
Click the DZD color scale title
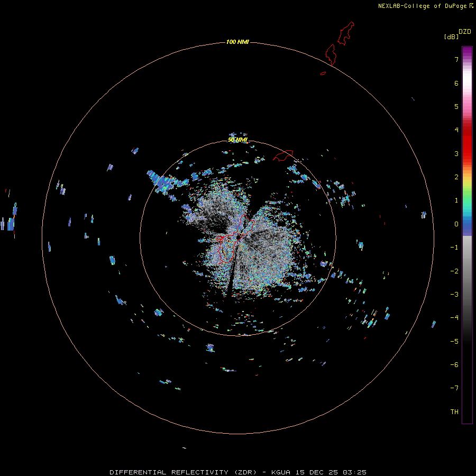(x=465, y=32)
